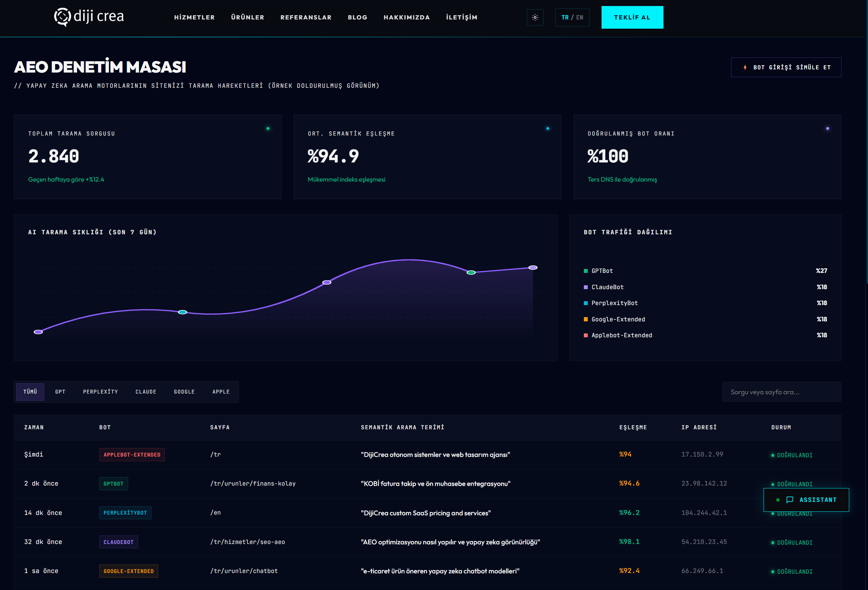Click DOĞRULANDI status in CLAUDEBOT row
This screenshot has height=590, width=868.
coord(792,543)
